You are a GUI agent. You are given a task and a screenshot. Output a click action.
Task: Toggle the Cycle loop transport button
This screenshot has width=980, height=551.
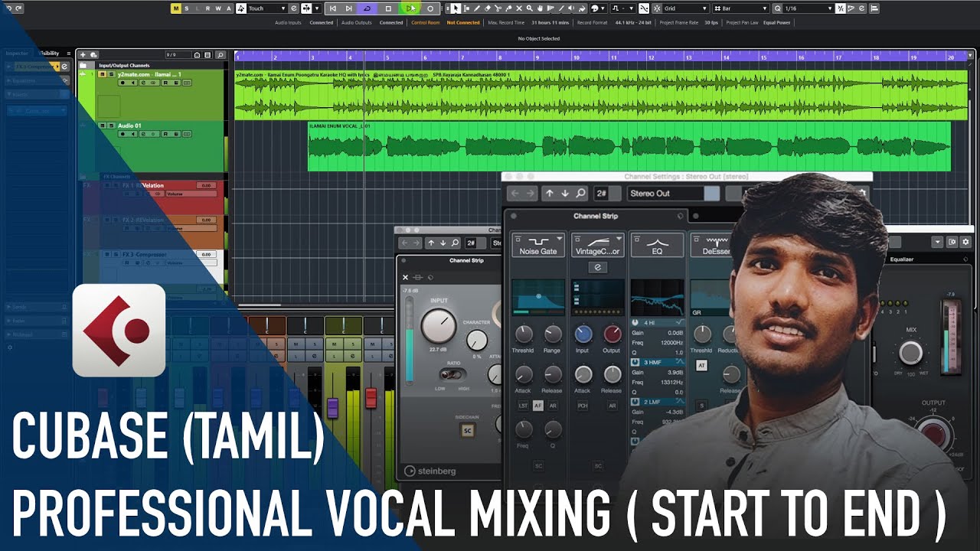coord(367,8)
